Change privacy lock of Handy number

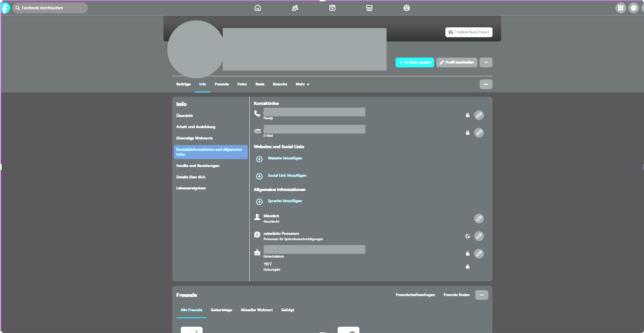(x=467, y=115)
